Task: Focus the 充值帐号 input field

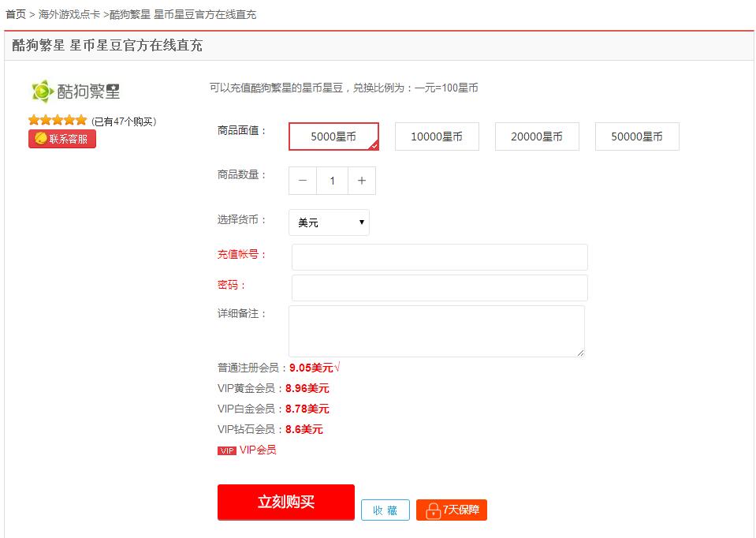Action: [439, 257]
